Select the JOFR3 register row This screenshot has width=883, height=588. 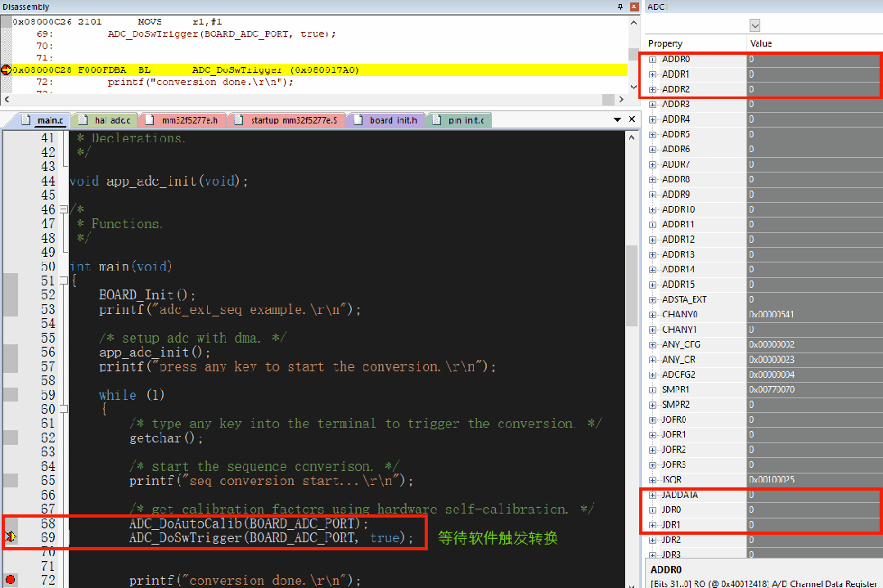(764, 465)
